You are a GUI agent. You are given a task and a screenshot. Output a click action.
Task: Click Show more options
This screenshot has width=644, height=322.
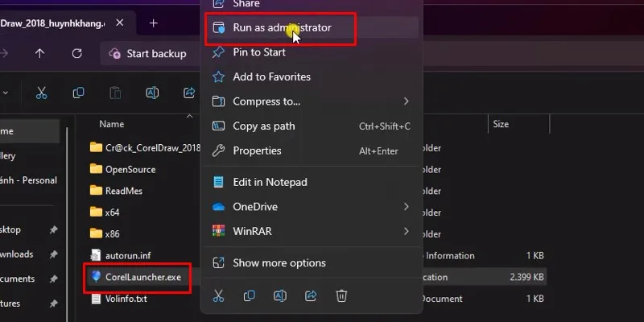coord(312,263)
